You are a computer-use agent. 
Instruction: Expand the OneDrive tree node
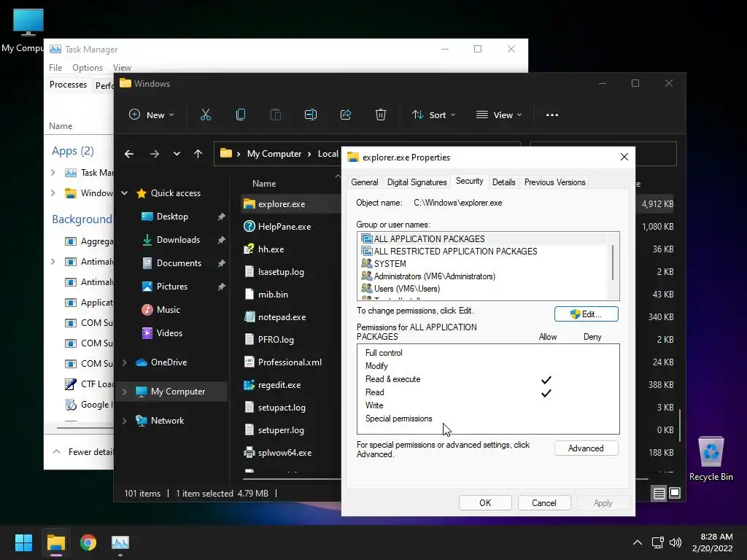125,362
